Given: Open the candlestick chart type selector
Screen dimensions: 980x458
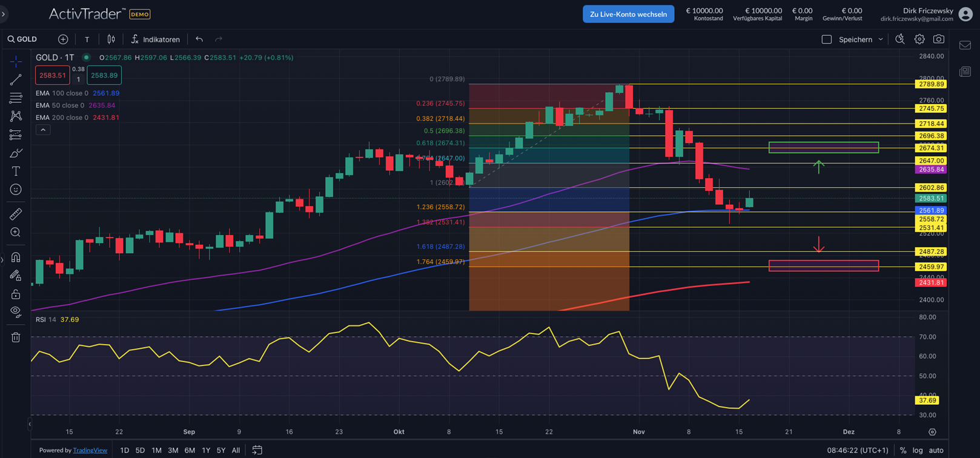Looking at the screenshot, I should 111,39.
